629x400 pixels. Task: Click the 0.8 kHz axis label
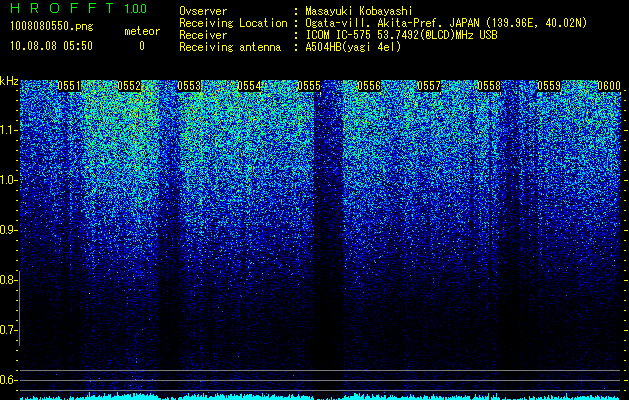coord(9,280)
